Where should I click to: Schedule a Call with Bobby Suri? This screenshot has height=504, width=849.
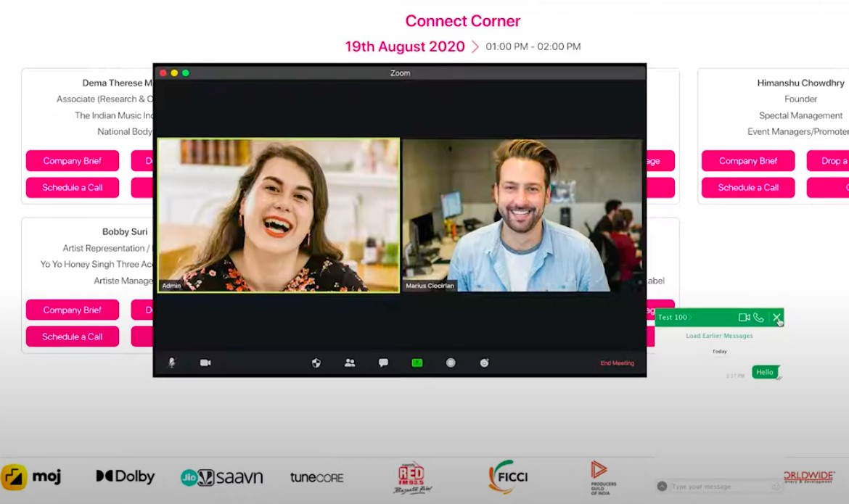72,336
